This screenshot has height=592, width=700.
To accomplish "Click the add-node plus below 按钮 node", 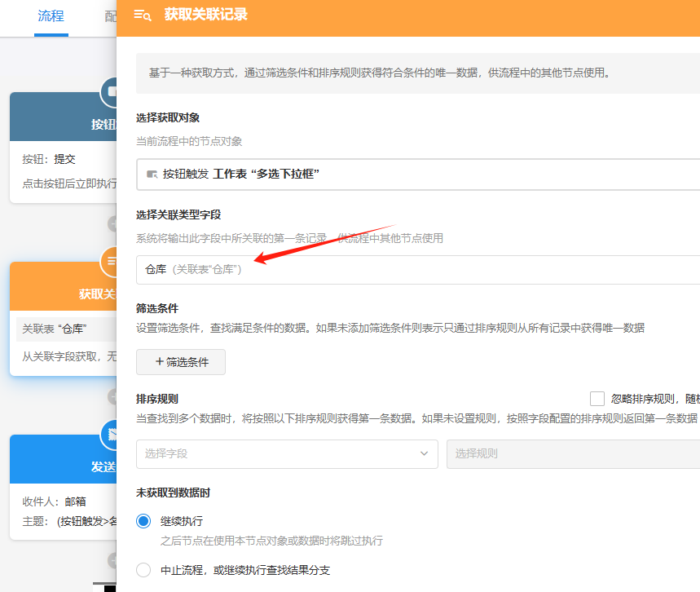I will [112, 223].
